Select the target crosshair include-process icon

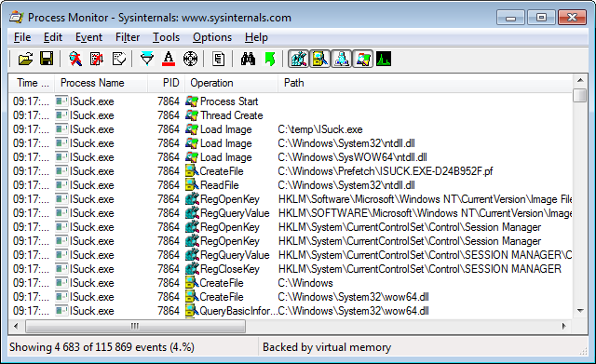click(x=190, y=59)
